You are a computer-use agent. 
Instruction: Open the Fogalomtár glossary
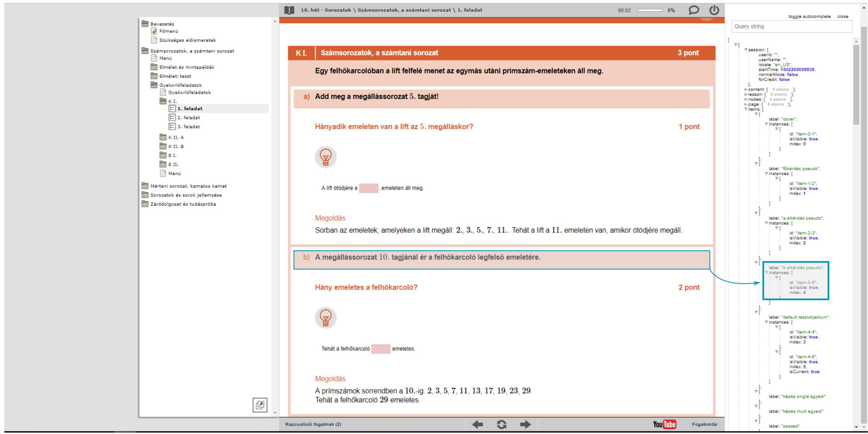pos(705,424)
